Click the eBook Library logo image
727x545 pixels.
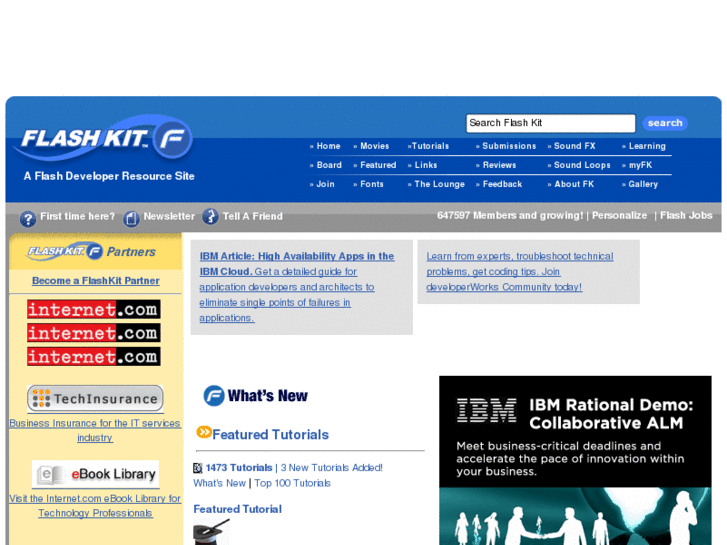tap(95, 474)
